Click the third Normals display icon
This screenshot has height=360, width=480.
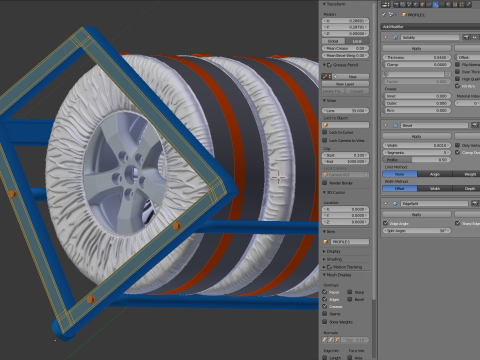337,340
